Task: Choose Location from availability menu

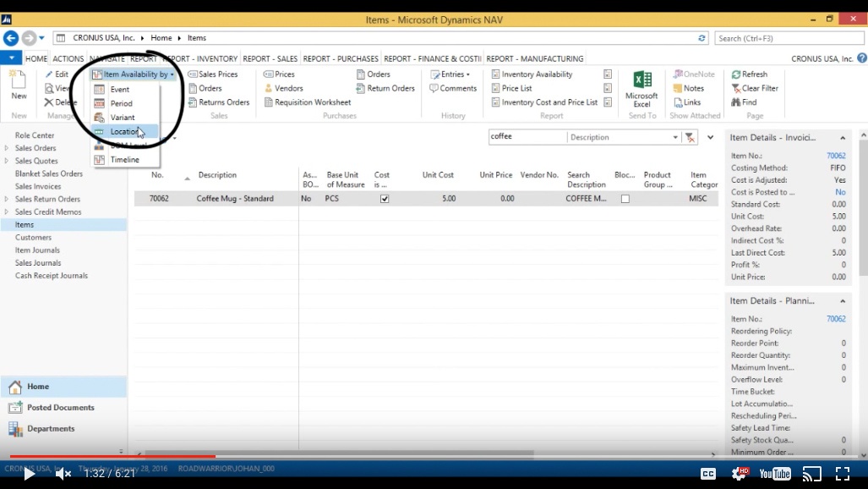Action: pos(126,131)
